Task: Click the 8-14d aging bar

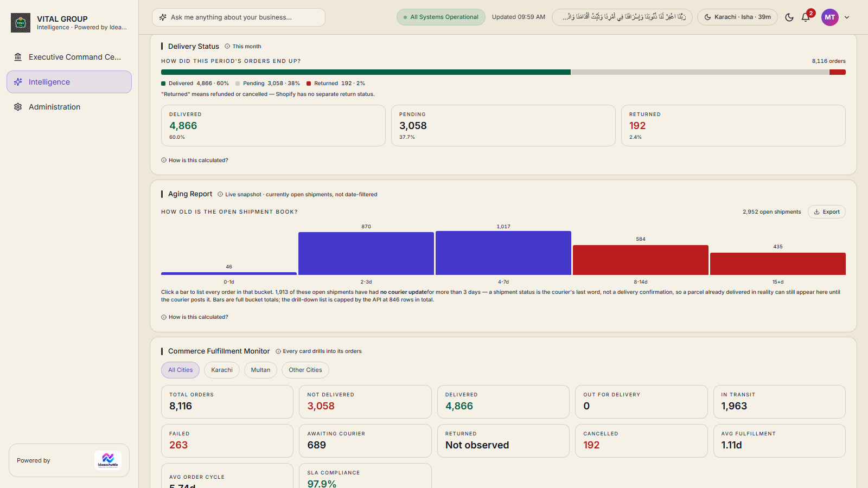Action: (641, 260)
